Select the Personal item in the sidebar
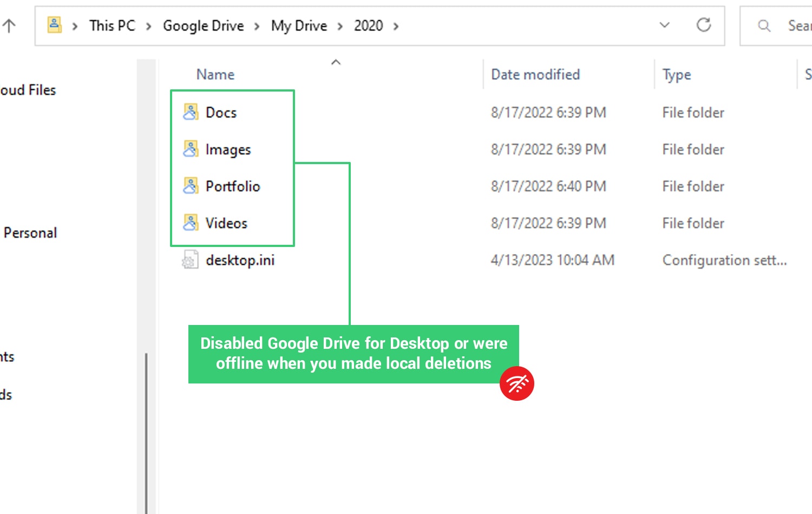This screenshot has height=514, width=812. pyautogui.click(x=30, y=232)
